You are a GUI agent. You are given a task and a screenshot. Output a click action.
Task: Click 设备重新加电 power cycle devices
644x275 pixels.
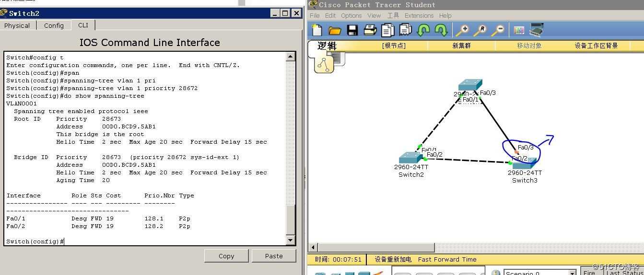click(x=393, y=259)
